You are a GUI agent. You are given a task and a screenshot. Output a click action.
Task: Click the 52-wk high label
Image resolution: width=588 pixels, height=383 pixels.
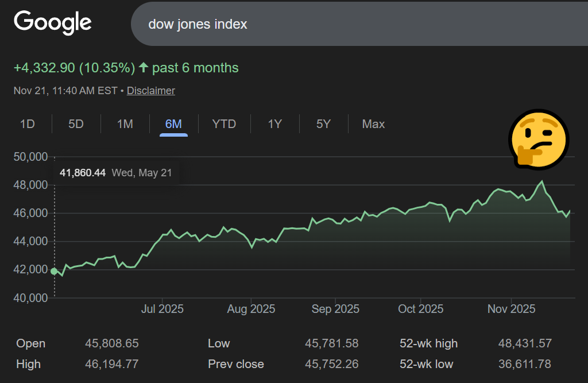(x=428, y=343)
